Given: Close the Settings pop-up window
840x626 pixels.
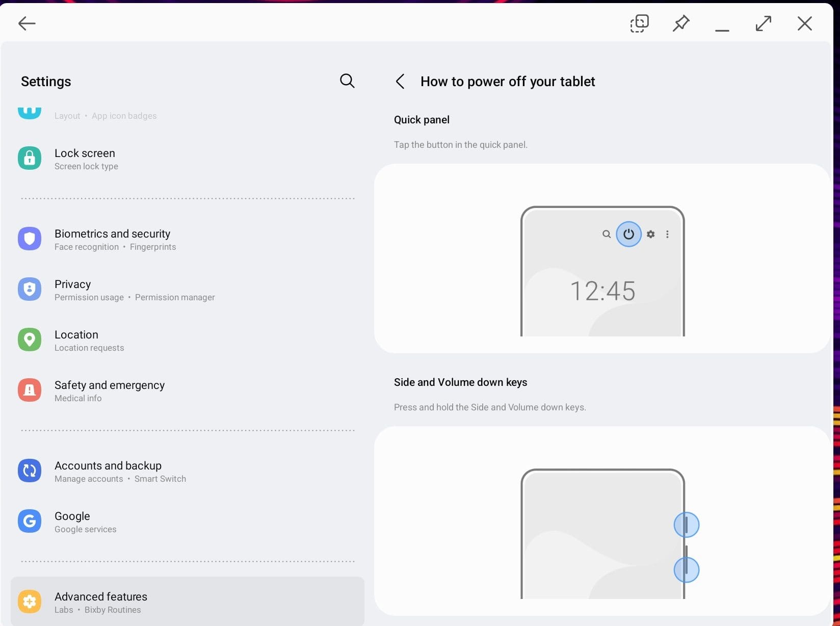Looking at the screenshot, I should click(805, 23).
